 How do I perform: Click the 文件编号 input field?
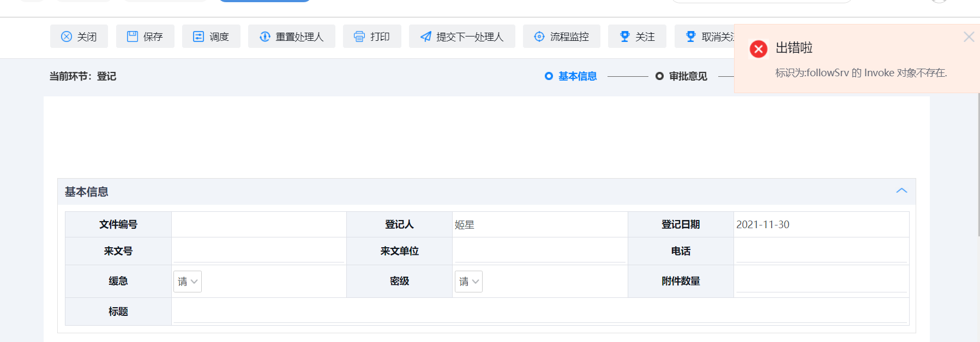(x=258, y=224)
